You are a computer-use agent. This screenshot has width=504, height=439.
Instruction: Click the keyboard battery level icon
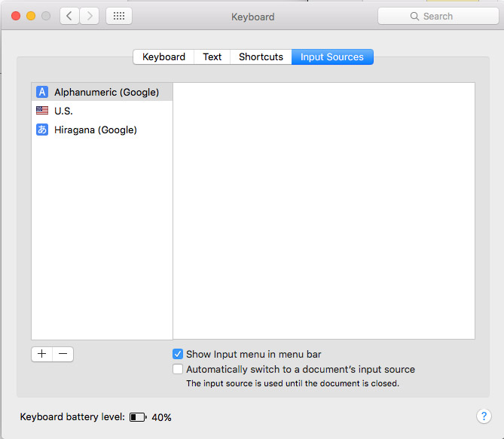click(138, 417)
